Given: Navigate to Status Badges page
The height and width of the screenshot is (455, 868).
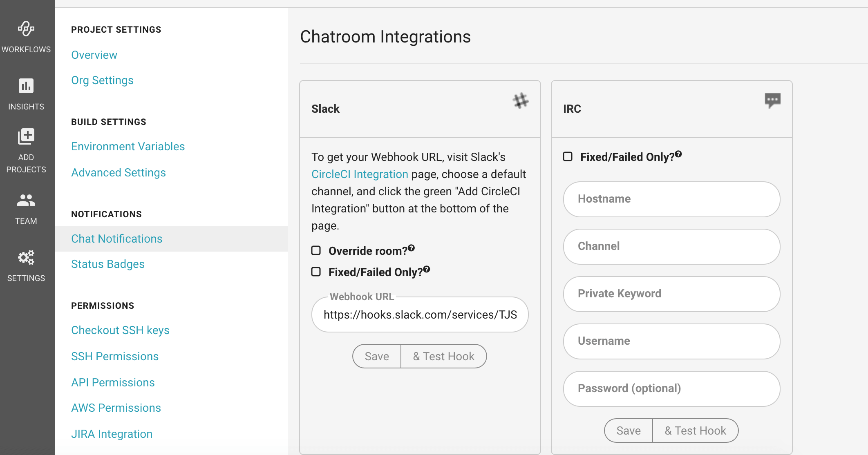Looking at the screenshot, I should [108, 264].
